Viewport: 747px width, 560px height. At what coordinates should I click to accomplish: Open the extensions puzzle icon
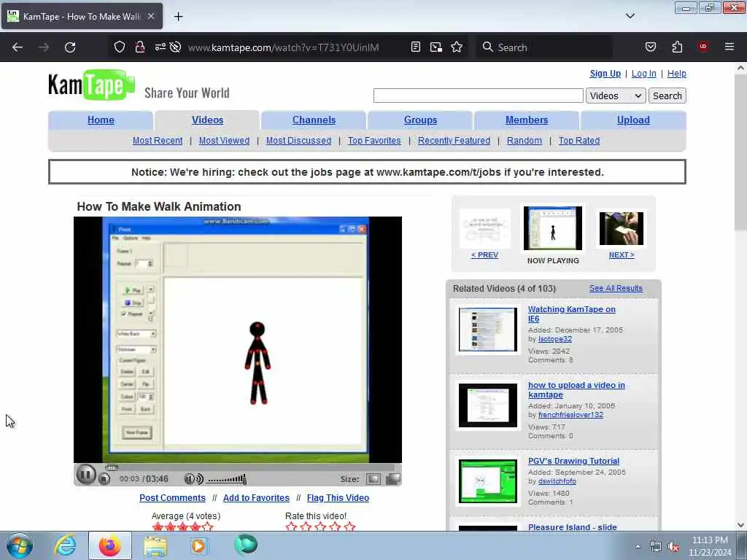(677, 47)
